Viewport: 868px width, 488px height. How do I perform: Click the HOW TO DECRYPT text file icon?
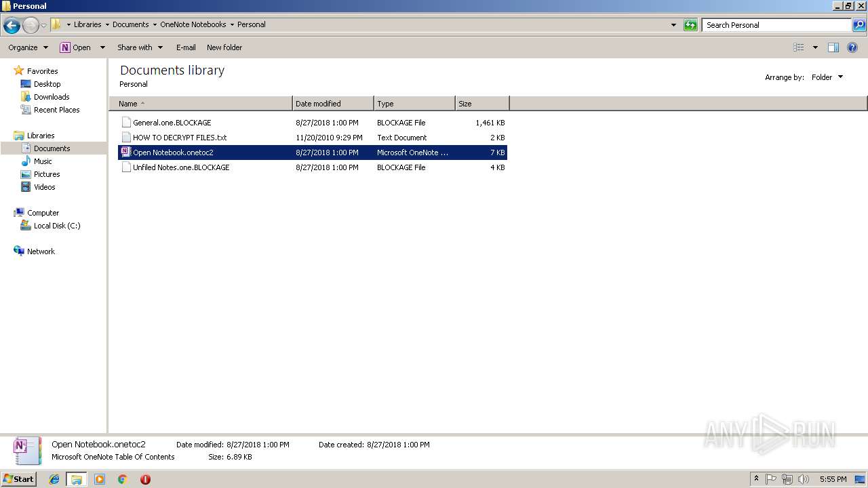(x=126, y=138)
